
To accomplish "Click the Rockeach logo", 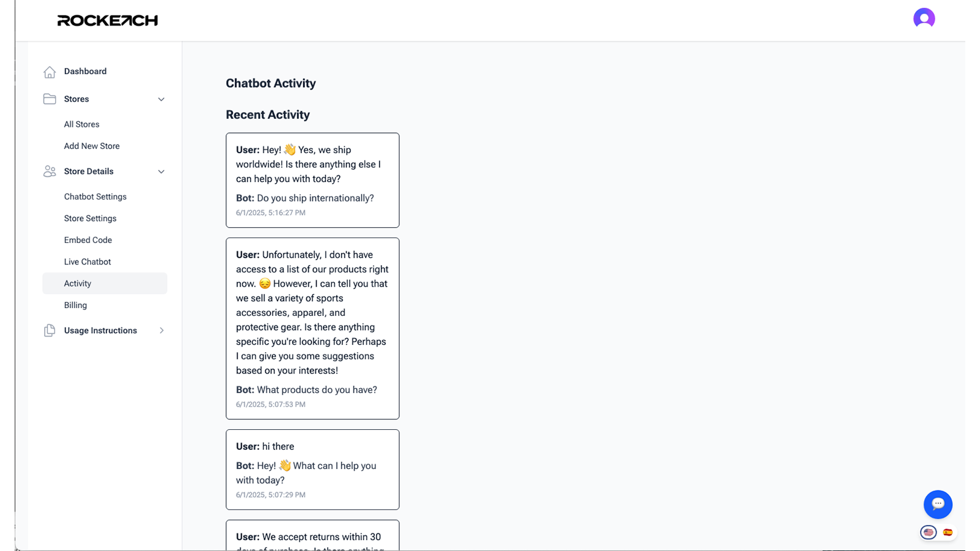I will pos(107,21).
